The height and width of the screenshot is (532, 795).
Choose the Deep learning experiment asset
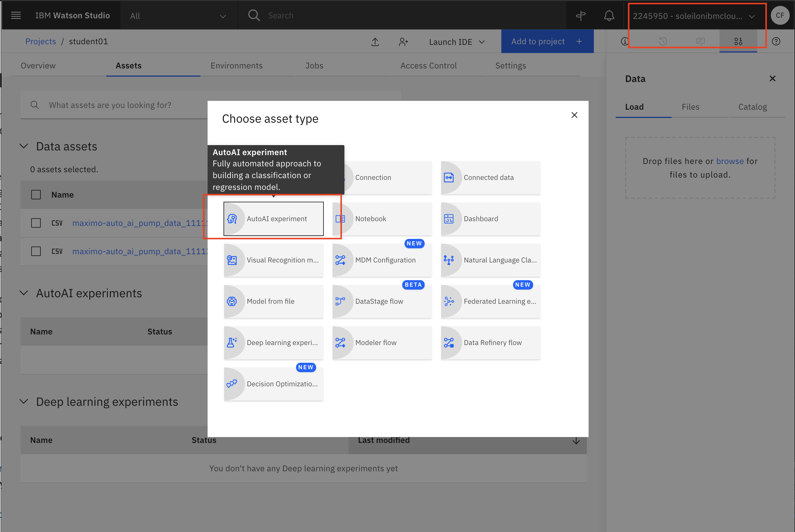click(x=273, y=343)
